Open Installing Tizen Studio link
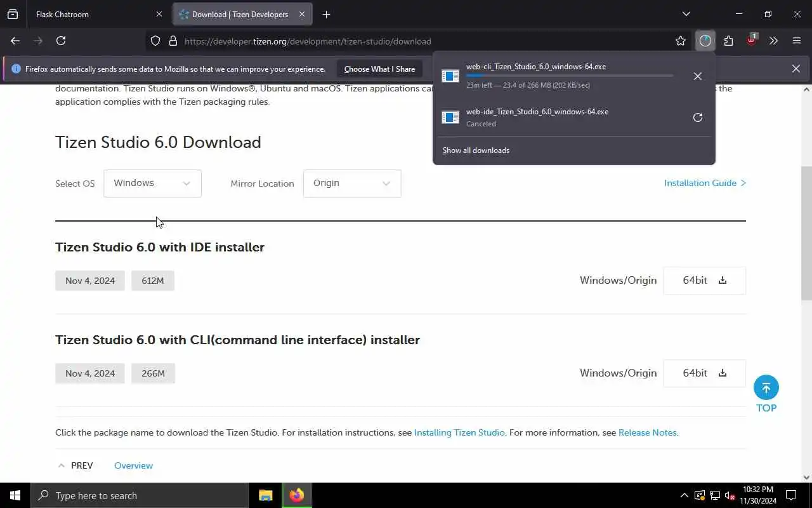 459,432
